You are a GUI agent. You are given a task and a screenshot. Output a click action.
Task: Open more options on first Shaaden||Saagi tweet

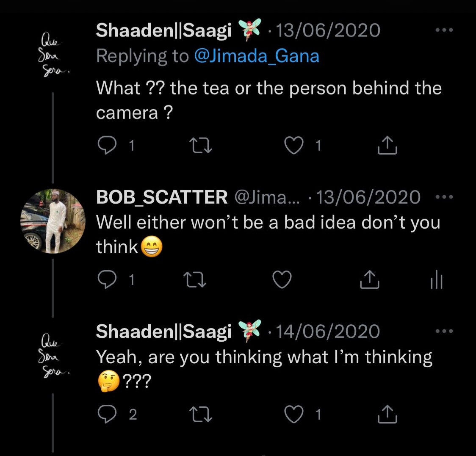(444, 30)
